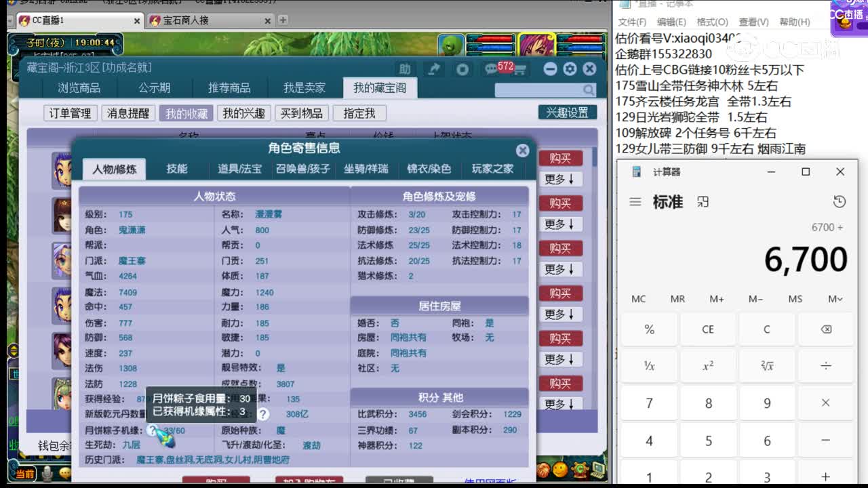This screenshot has height=488, width=868.
Task: Open the 公示期 navigation tab
Action: (x=155, y=88)
